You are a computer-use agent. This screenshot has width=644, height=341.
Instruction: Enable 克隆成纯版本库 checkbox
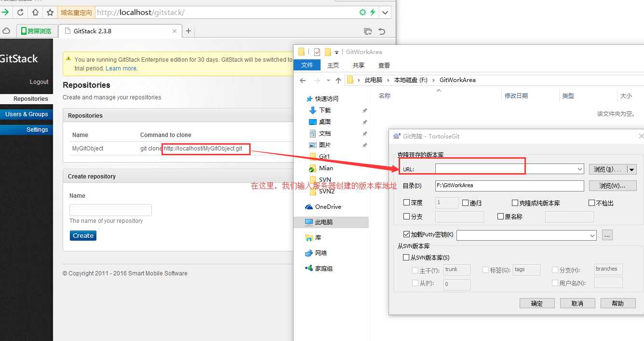coord(515,203)
